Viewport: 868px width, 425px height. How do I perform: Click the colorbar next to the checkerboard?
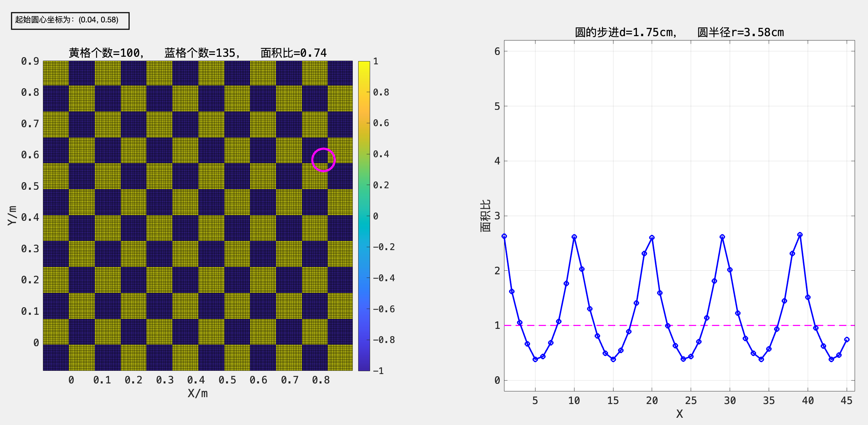[364, 216]
